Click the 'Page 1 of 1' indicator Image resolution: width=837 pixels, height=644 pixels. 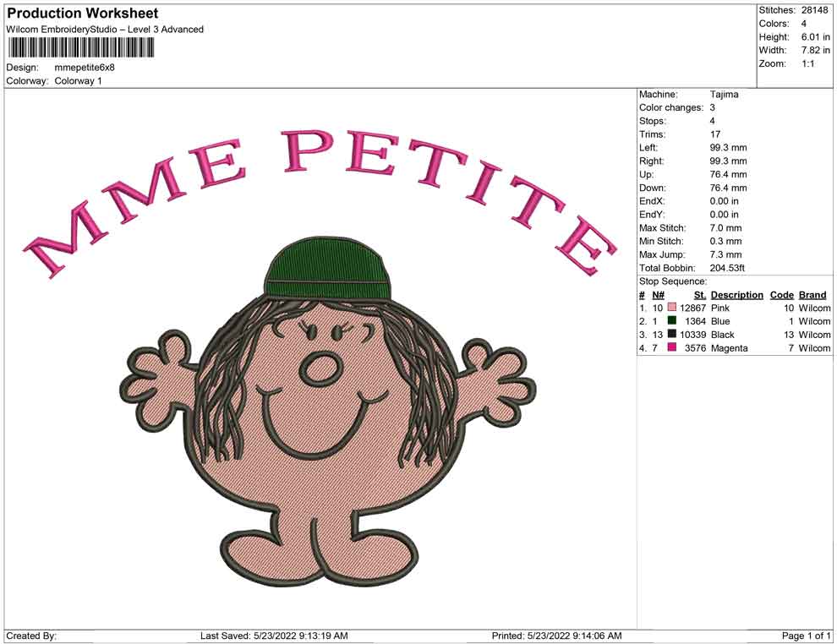pos(806,636)
